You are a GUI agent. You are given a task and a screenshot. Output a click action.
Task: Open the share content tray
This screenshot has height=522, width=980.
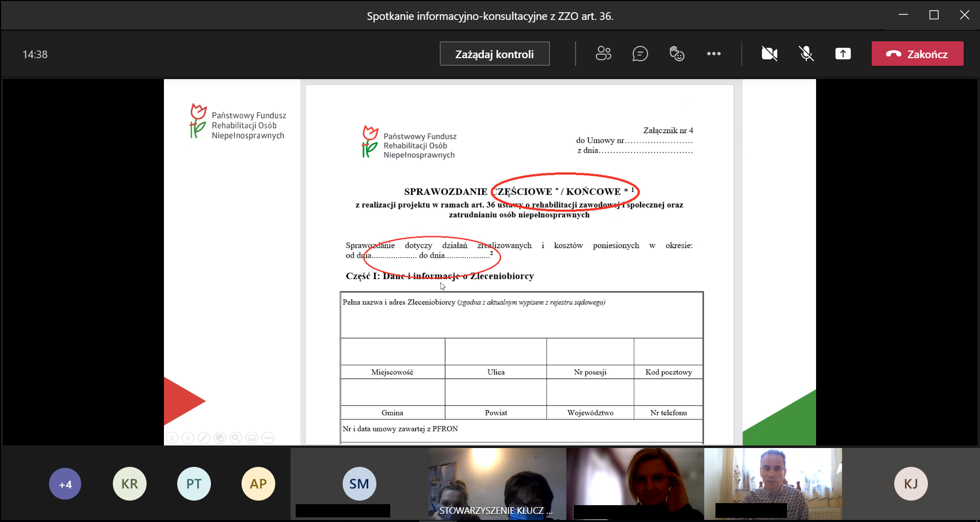click(843, 54)
